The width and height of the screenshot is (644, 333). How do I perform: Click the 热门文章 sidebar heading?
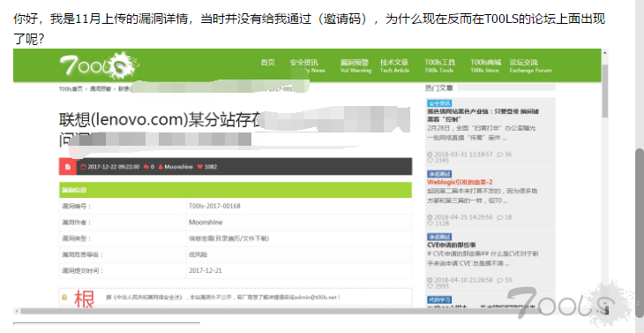439,87
